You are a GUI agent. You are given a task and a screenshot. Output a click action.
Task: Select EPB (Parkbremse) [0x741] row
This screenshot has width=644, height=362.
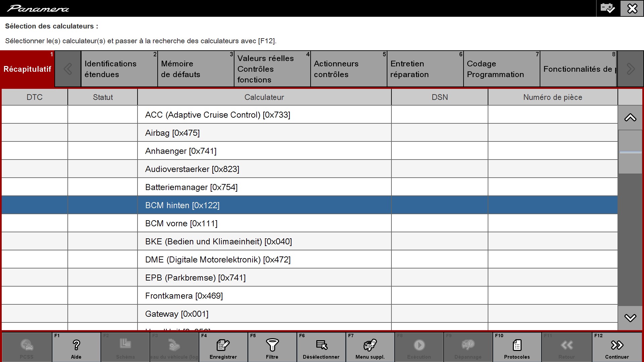(x=310, y=278)
